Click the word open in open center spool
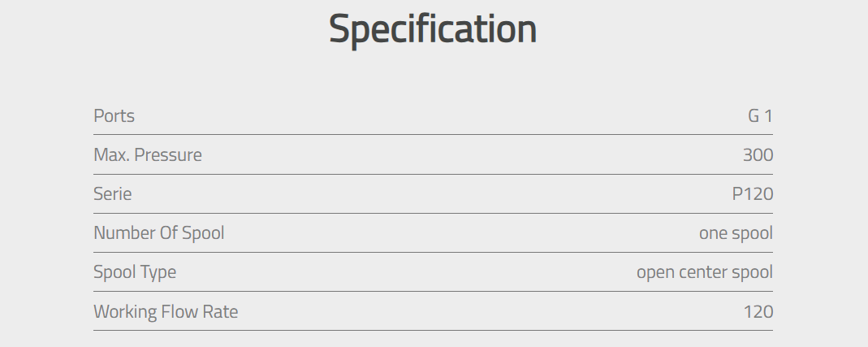 click(x=655, y=273)
